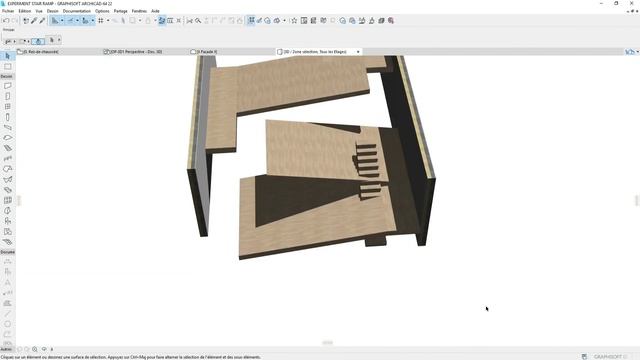Image resolution: width=640 pixels, height=360 pixels.
Task: Switch to the Rez-de-chaussée floor plan tab
Action: click(58, 52)
